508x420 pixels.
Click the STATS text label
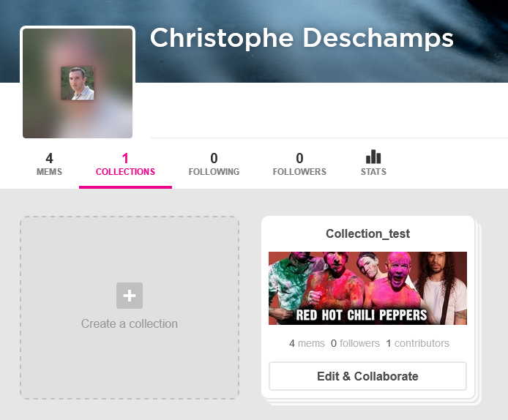point(373,172)
